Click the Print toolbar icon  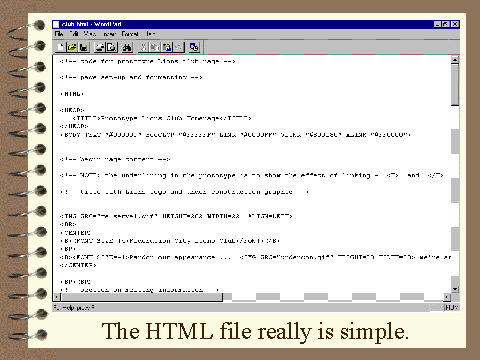[x=99, y=47]
